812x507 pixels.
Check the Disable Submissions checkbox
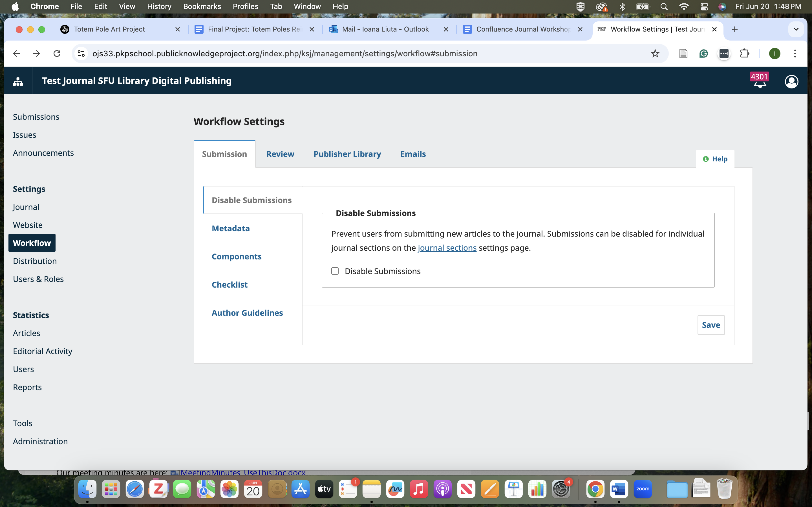335,271
